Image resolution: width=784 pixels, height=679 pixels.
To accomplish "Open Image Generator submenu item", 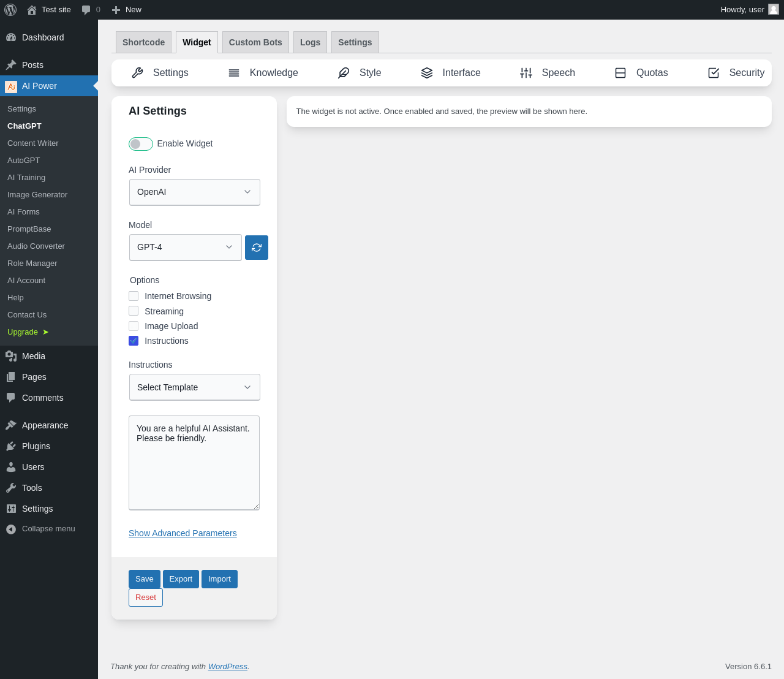I will click(37, 195).
